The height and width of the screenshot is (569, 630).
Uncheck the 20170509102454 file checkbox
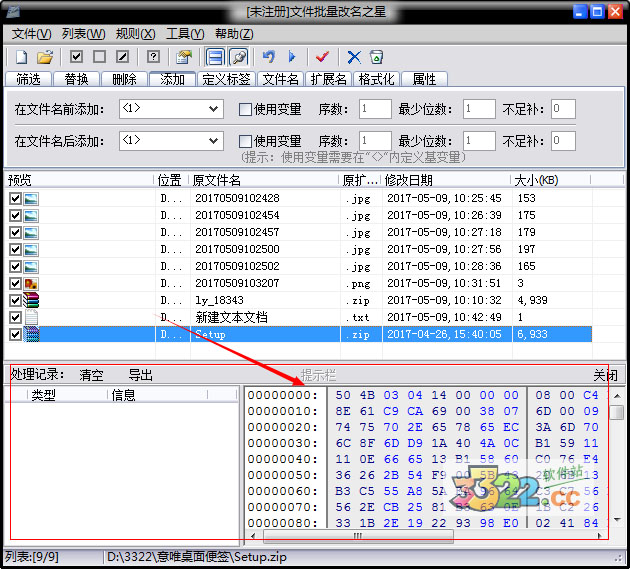(x=15, y=215)
